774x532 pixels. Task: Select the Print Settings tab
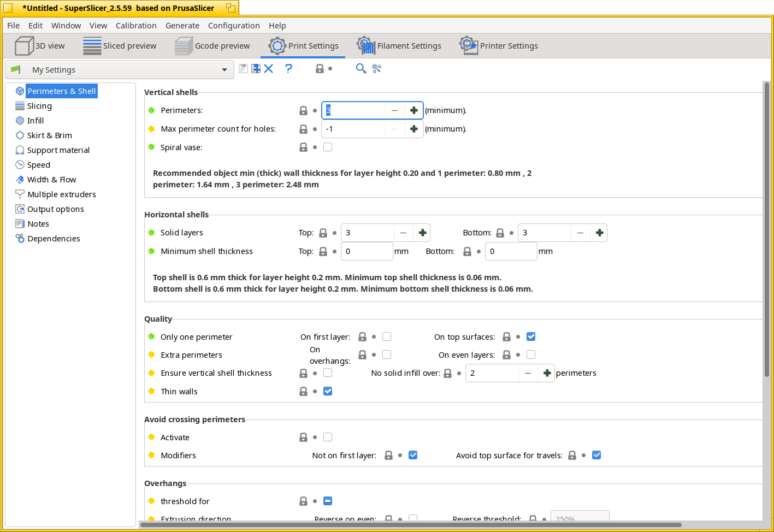[x=303, y=46]
